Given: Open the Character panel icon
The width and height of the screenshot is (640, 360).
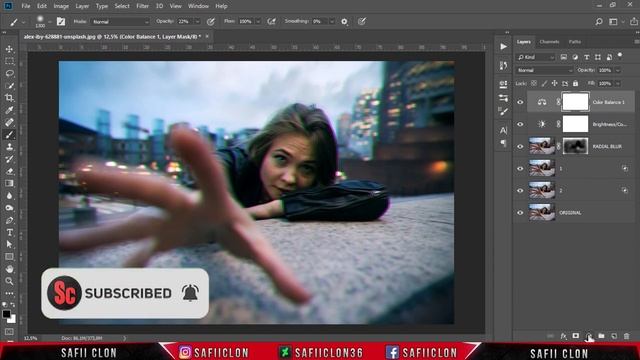Looking at the screenshot, I should 503,131.
